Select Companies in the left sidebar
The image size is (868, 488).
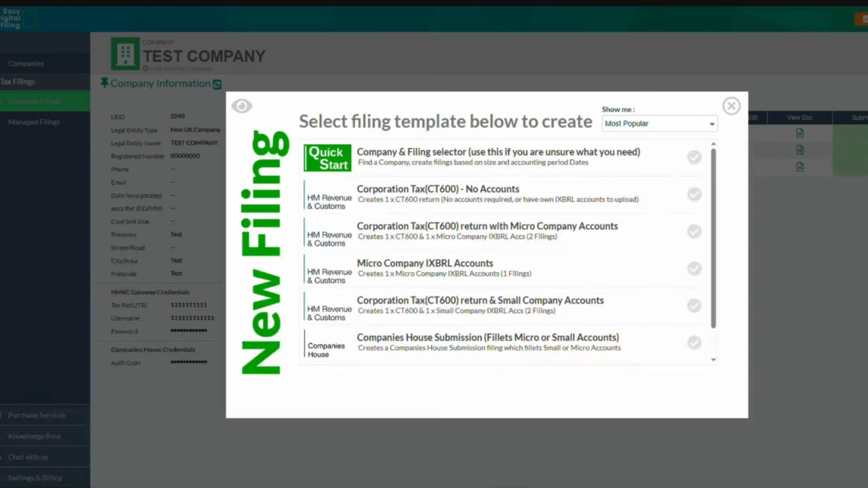[x=26, y=63]
